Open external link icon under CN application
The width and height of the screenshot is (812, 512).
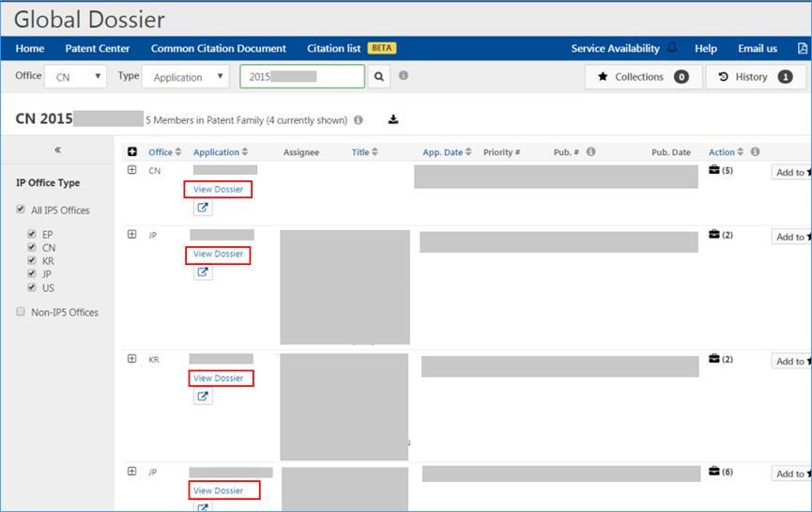pos(203,208)
